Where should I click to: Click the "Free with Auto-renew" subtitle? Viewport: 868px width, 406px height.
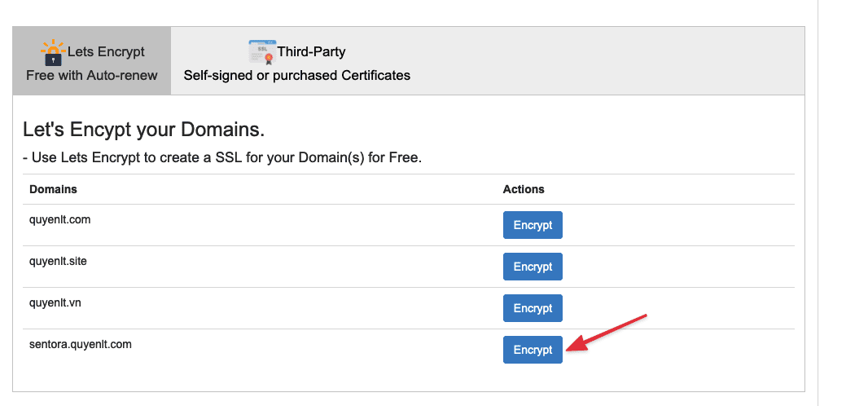[92, 76]
